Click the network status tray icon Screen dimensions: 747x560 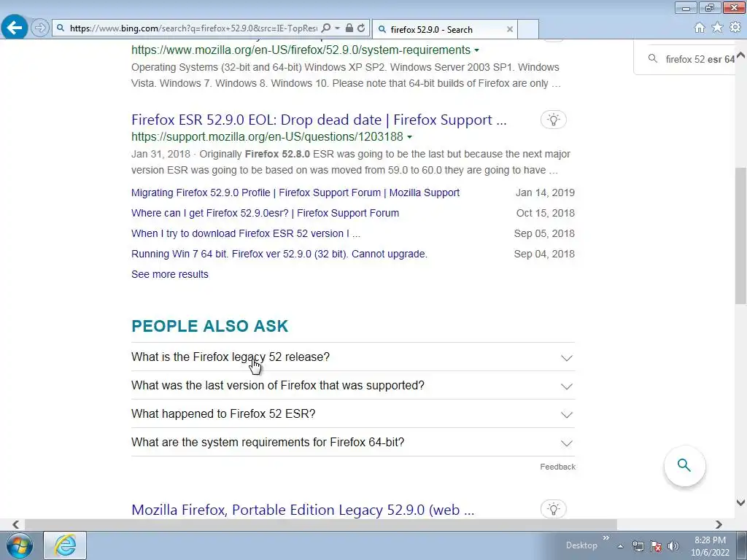point(638,546)
